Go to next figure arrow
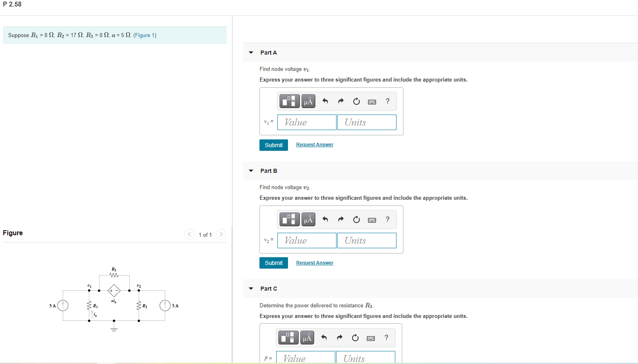Image resolution: width=638 pixels, height=364 pixels. click(x=221, y=234)
